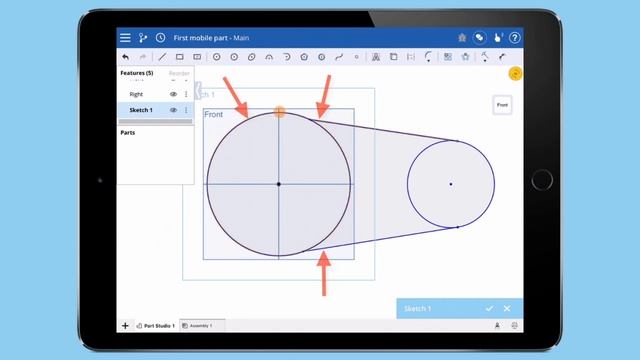Tap the Front plane label
This screenshot has height=360, width=640.
(x=213, y=115)
